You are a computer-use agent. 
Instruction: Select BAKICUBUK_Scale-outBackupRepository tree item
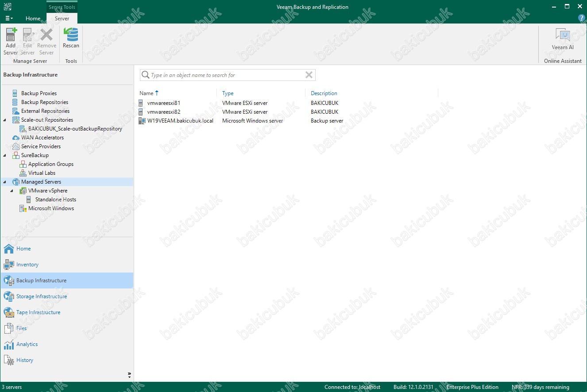click(75, 129)
